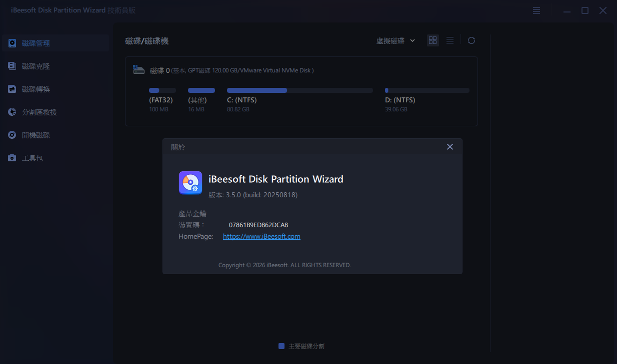Image resolution: width=617 pixels, height=364 pixels.
Task: Close the 關於 dialog
Action: point(449,147)
